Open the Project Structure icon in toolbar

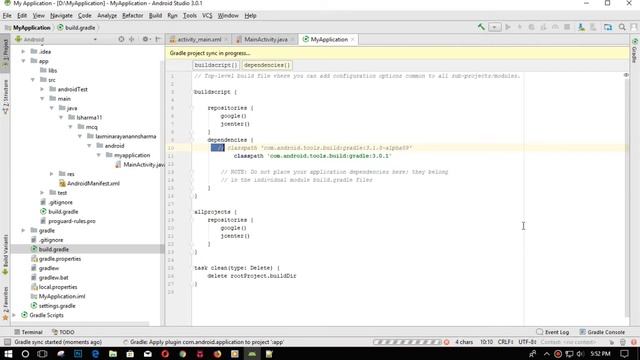tap(608, 27)
